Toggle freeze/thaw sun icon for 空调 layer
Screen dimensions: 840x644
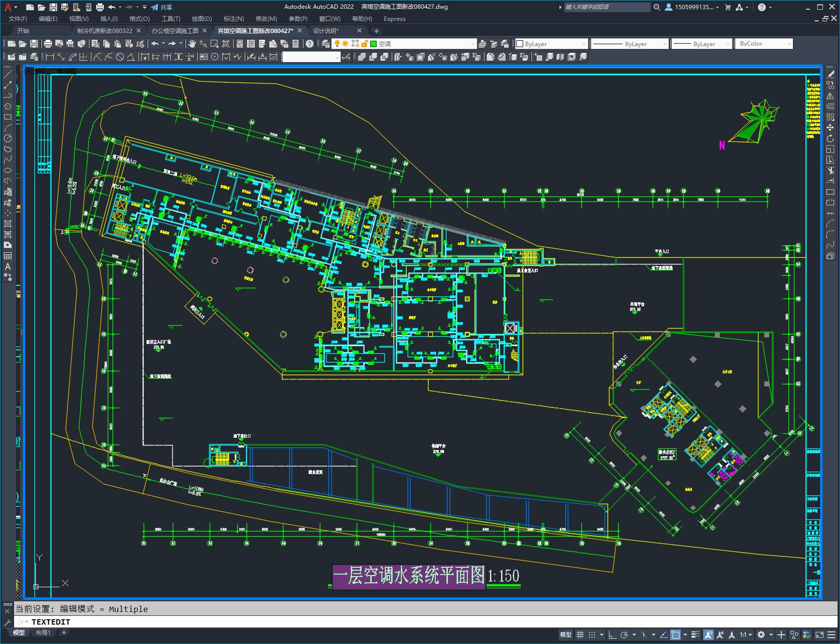[x=345, y=44]
